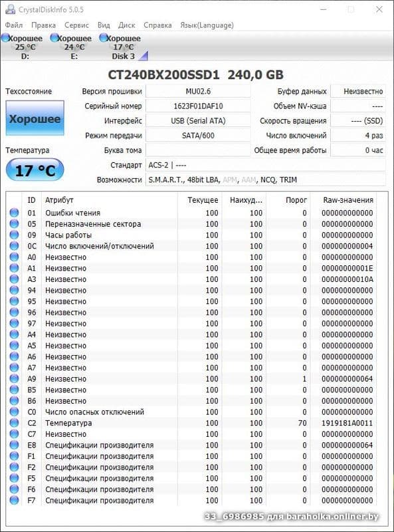The width and height of the screenshot is (394, 532).
Task: Click status icon of attribute F7 row
Action: (14, 500)
